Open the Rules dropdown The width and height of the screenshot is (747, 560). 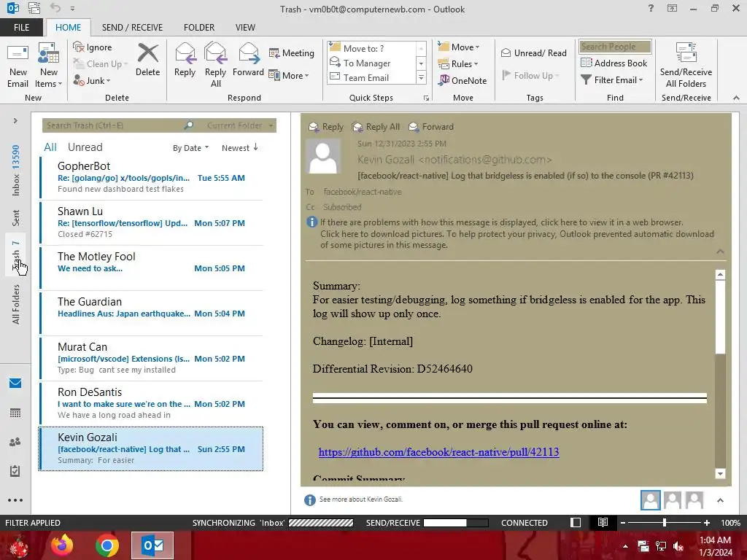[458, 63]
